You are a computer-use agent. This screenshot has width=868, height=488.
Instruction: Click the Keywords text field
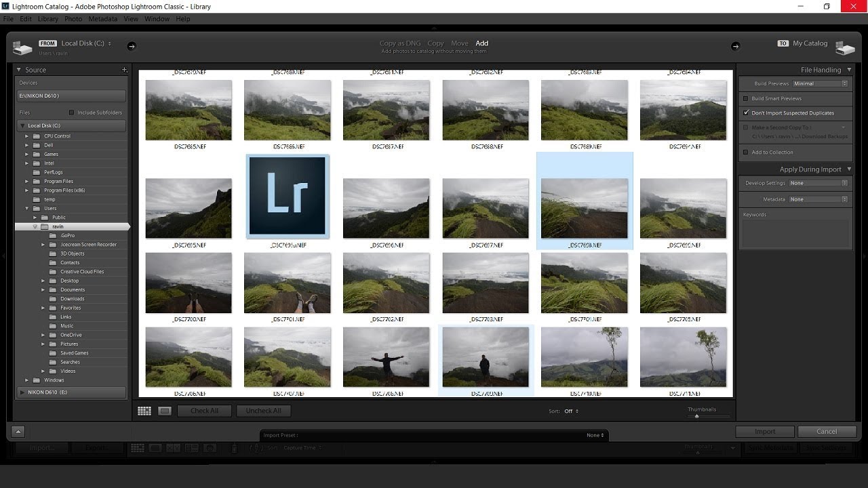point(795,234)
